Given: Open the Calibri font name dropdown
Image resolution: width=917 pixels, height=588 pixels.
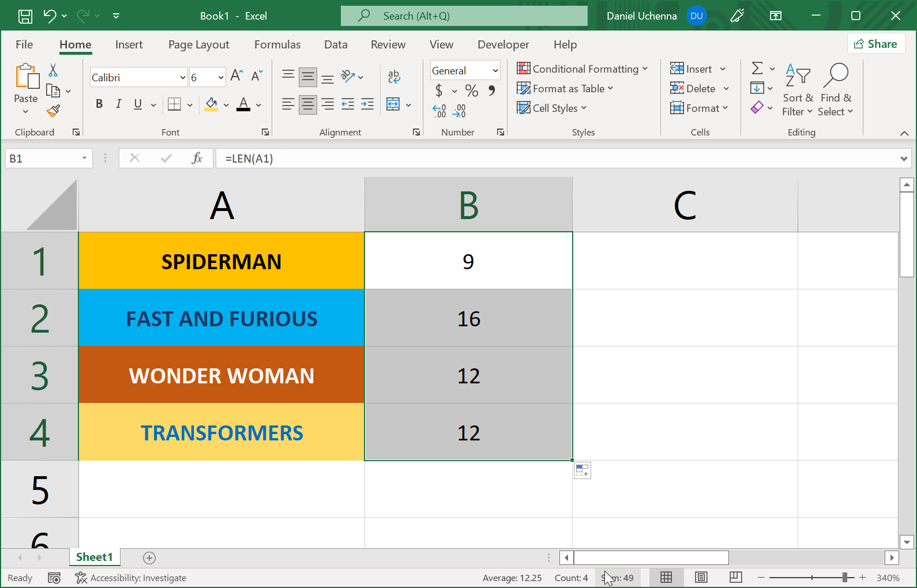Looking at the screenshot, I should [x=183, y=77].
